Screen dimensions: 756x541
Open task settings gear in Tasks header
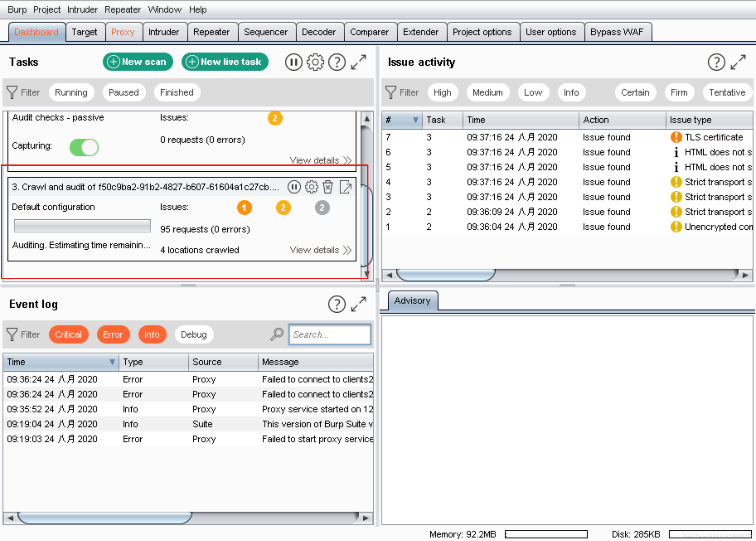point(315,62)
